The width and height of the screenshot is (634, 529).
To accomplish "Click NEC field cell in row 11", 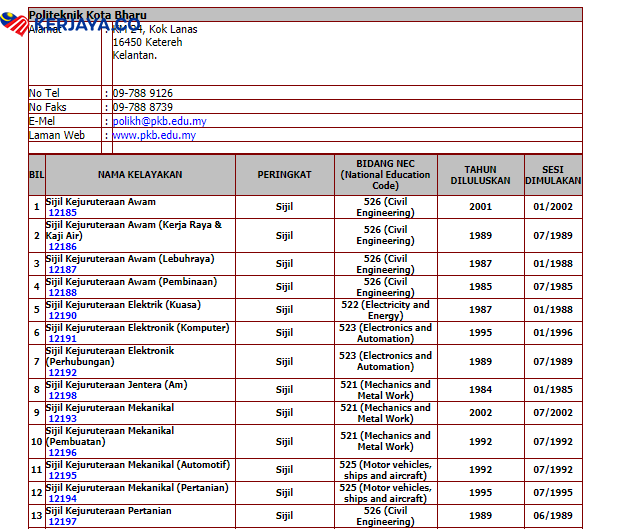I will point(386,470).
